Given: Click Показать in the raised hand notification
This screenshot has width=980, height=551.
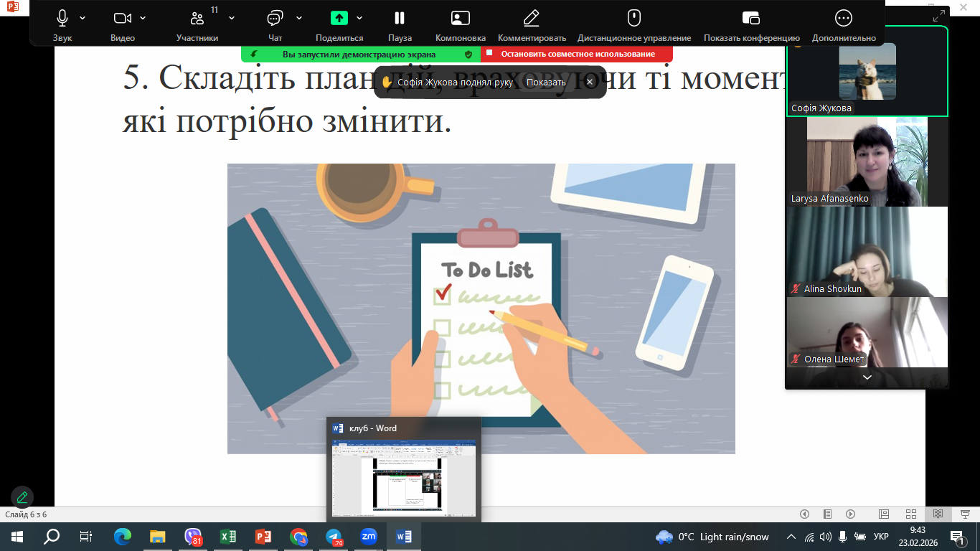Looking at the screenshot, I should pos(546,83).
